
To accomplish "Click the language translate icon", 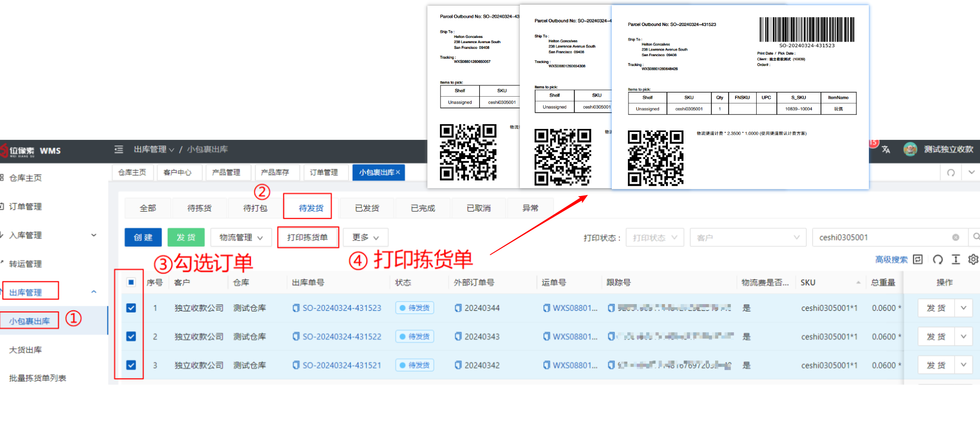I will point(886,150).
